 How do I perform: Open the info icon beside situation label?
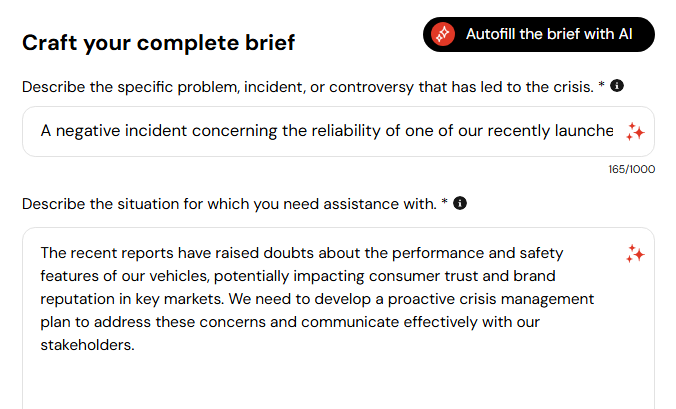point(460,203)
